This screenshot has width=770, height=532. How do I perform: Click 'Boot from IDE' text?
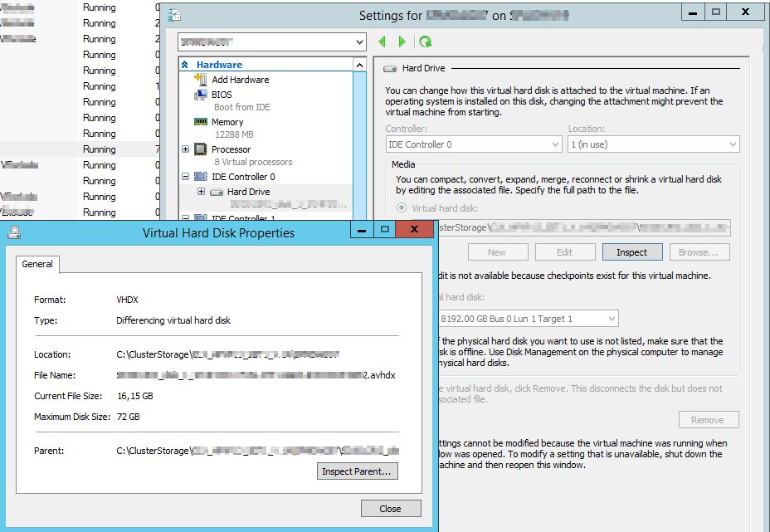pos(242,107)
